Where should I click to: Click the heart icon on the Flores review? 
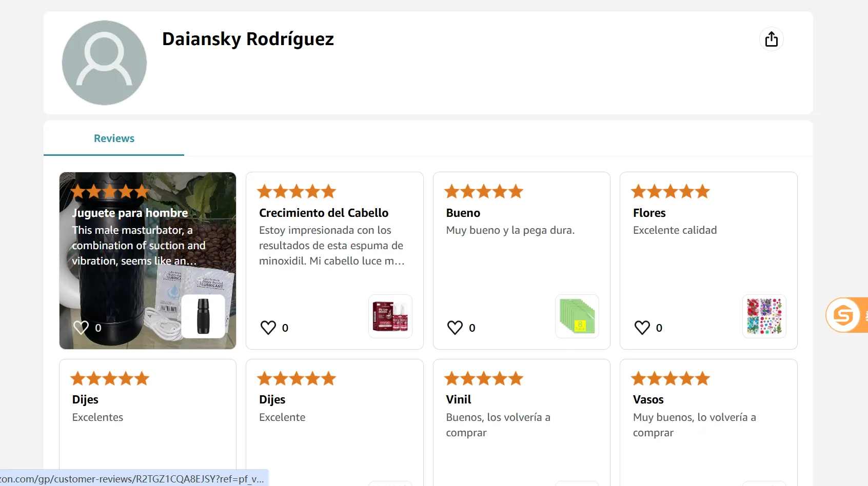pyautogui.click(x=642, y=327)
